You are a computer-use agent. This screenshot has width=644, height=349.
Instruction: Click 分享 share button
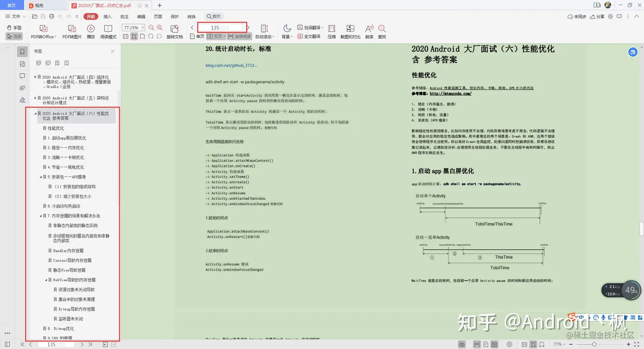coord(597,17)
